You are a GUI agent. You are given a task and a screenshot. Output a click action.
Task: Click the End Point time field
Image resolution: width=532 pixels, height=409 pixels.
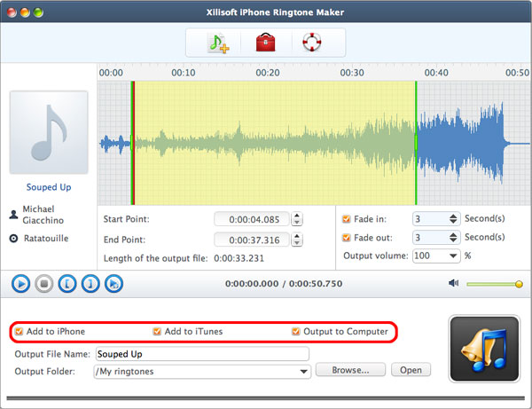coord(252,240)
